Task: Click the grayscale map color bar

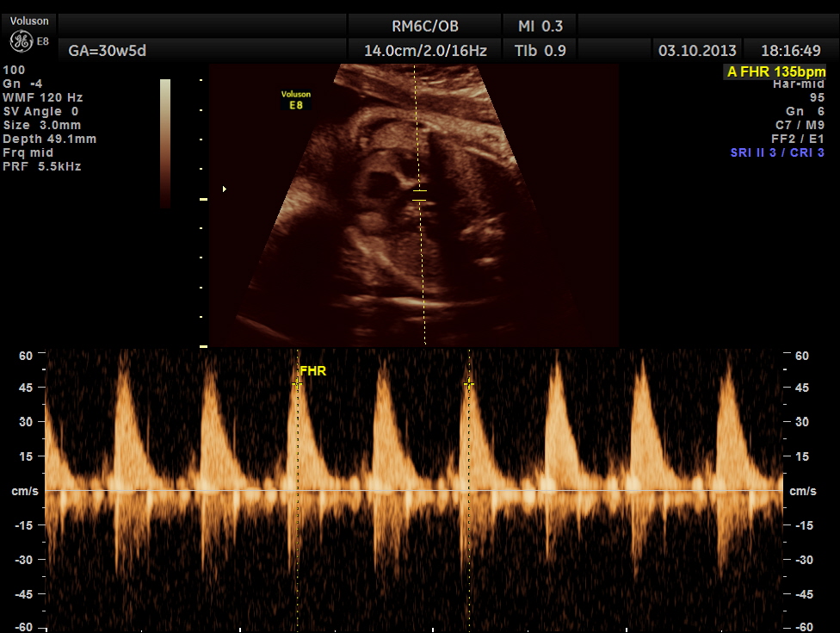Action: pos(165,143)
